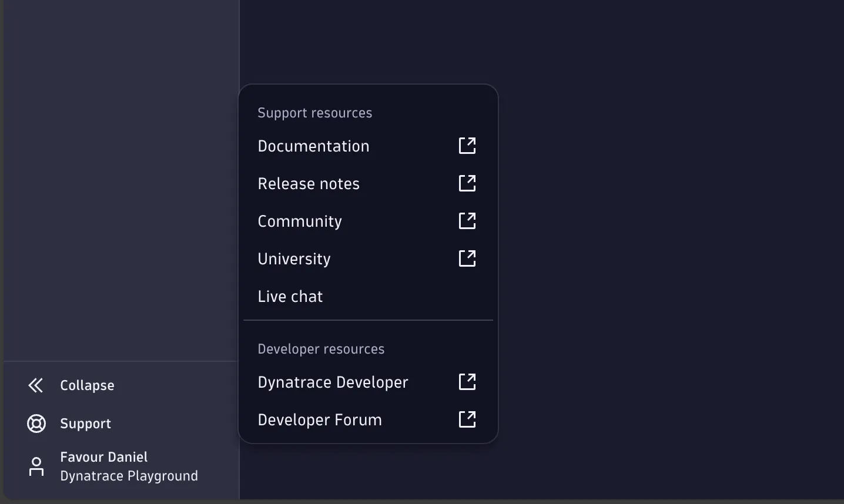
Task: Click the Support resources section heading
Action: point(315,113)
